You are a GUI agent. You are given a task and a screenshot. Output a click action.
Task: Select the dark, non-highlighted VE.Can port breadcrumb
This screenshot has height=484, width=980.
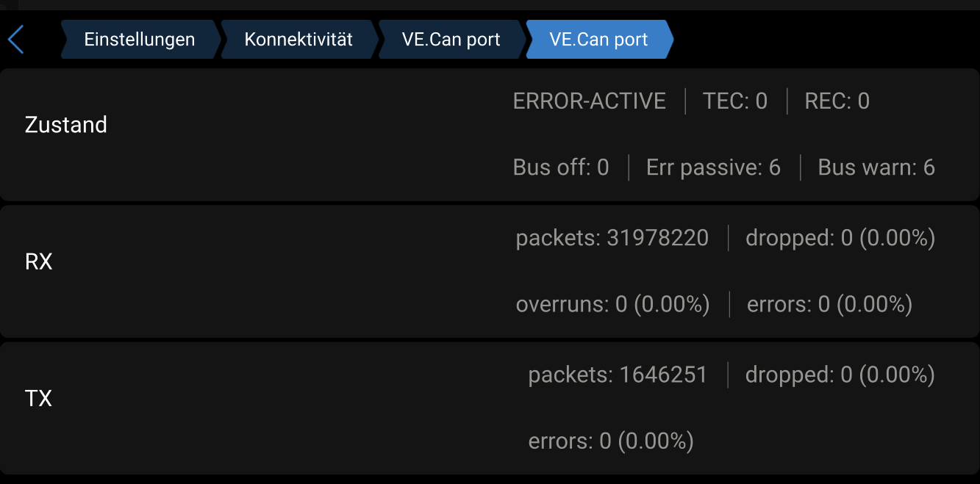pos(451,39)
